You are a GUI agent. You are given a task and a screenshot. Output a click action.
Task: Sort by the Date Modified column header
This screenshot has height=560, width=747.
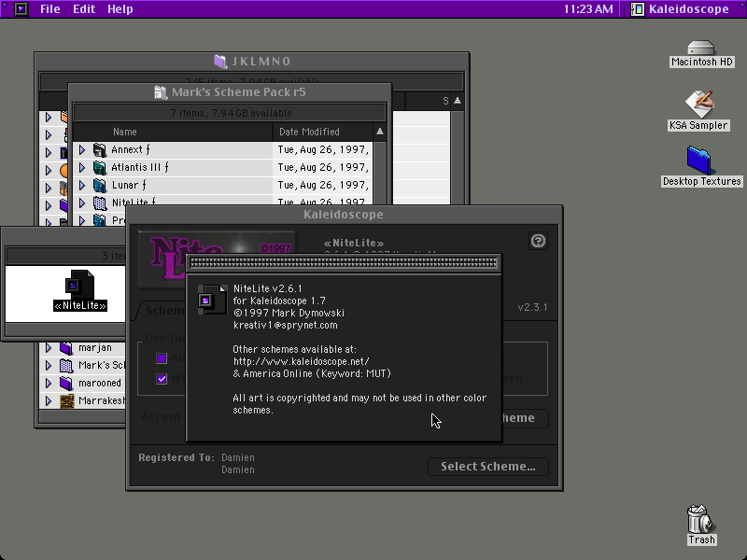[323, 132]
